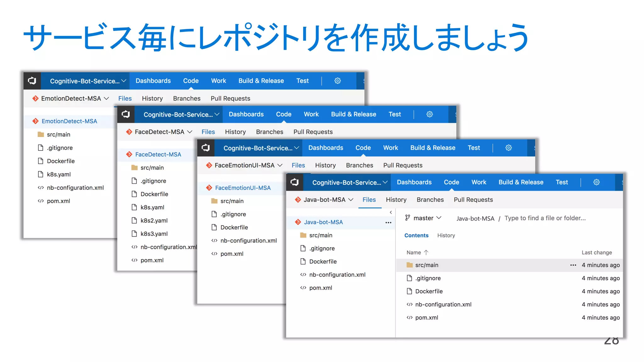Select Contents sub-tab
The height and width of the screenshot is (362, 644).
tap(416, 235)
